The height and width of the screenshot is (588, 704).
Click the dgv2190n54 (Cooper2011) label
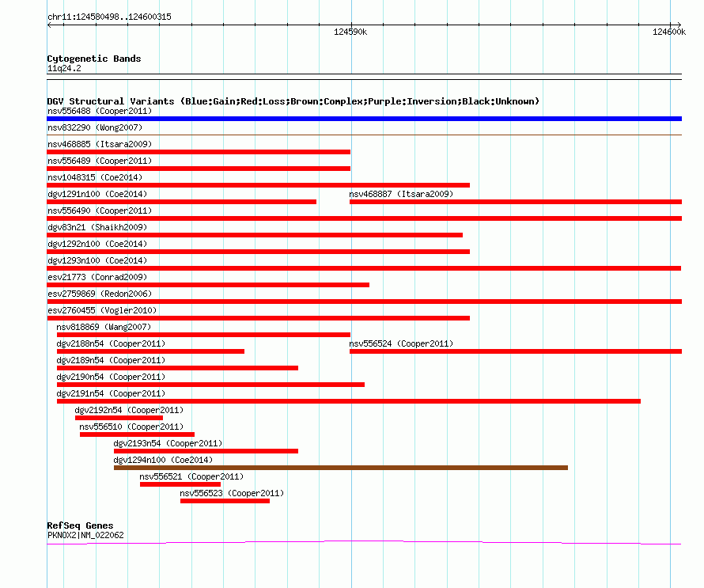point(111,377)
